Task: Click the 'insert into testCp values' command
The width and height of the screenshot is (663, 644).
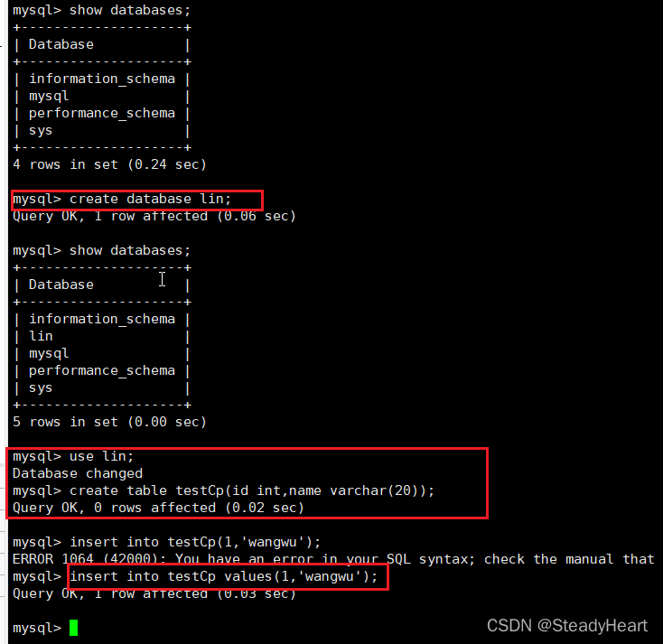Action: (224, 576)
